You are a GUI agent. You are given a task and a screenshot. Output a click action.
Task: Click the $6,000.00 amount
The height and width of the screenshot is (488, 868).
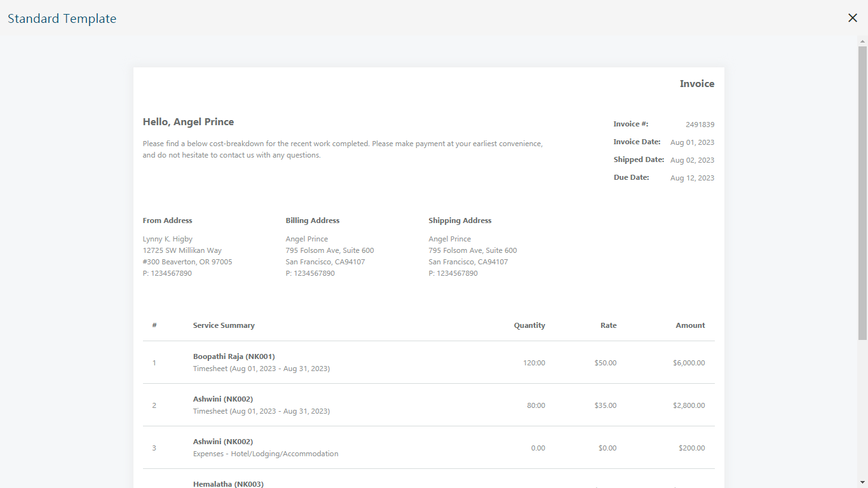[689, 363]
